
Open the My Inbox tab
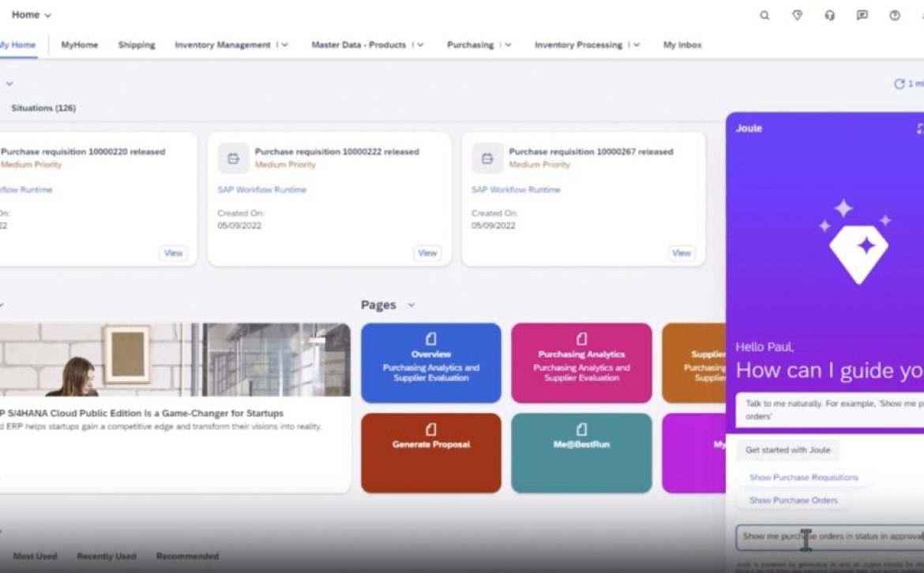(x=682, y=45)
